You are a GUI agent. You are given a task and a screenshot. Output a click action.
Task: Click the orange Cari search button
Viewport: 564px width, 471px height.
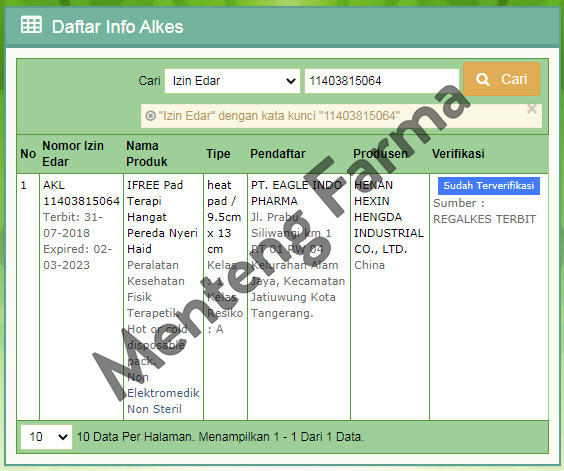501,79
